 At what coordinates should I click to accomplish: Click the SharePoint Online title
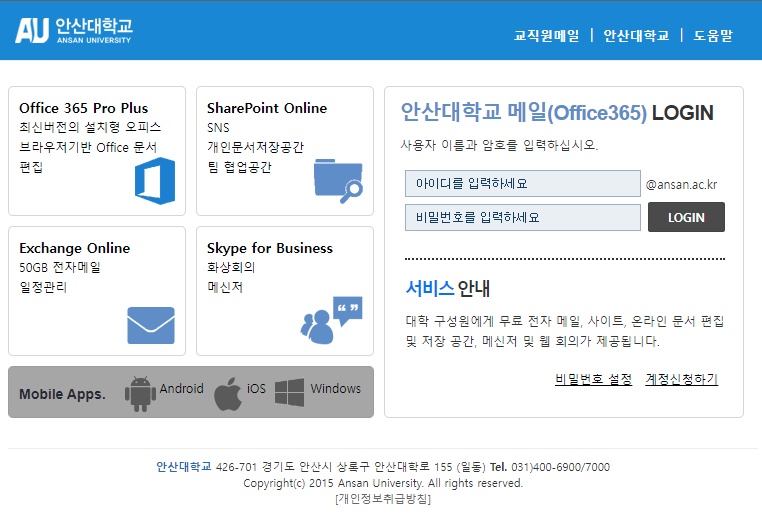[267, 108]
